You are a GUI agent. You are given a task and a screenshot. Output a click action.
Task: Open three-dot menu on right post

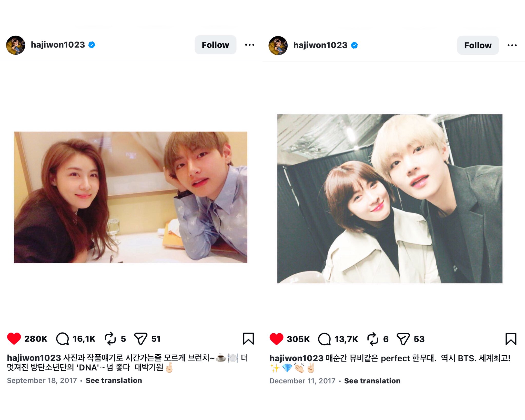pyautogui.click(x=512, y=45)
